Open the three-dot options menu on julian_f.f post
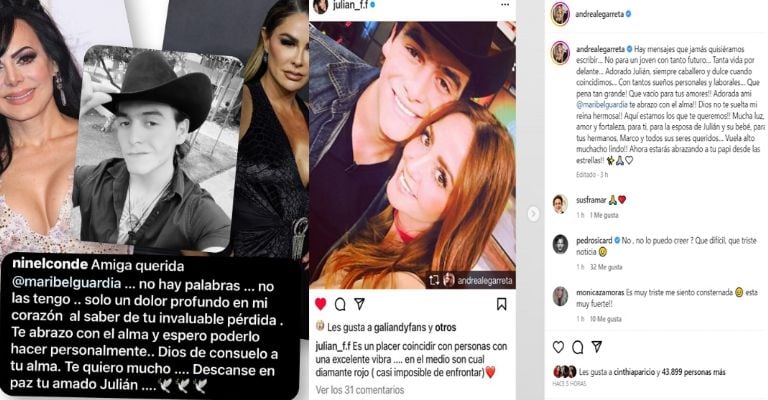The width and height of the screenshot is (768, 400). [x=505, y=5]
